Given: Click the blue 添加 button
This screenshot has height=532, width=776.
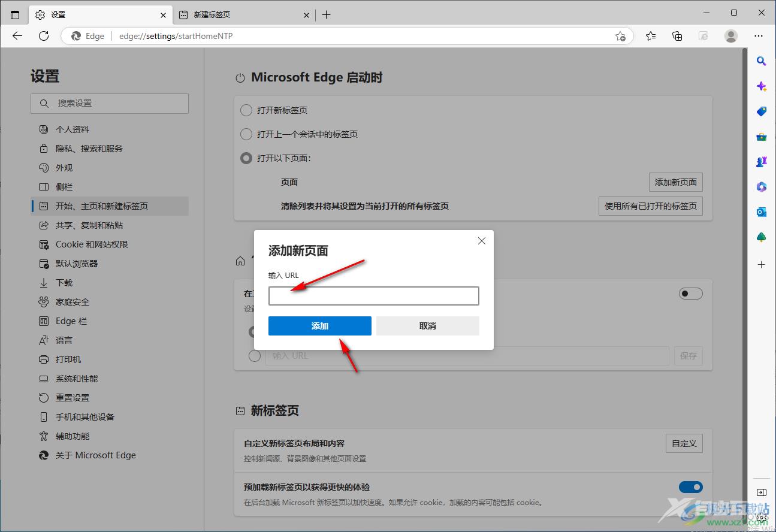Looking at the screenshot, I should click(320, 326).
